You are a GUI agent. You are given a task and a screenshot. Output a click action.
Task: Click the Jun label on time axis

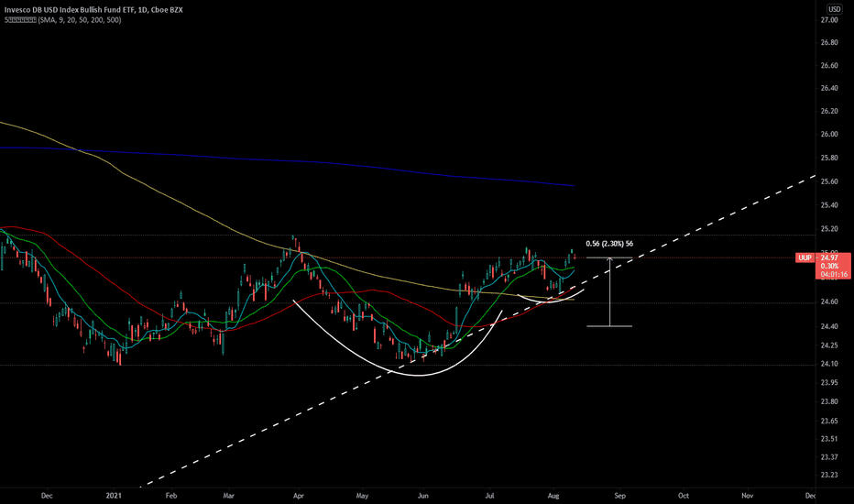[423, 496]
